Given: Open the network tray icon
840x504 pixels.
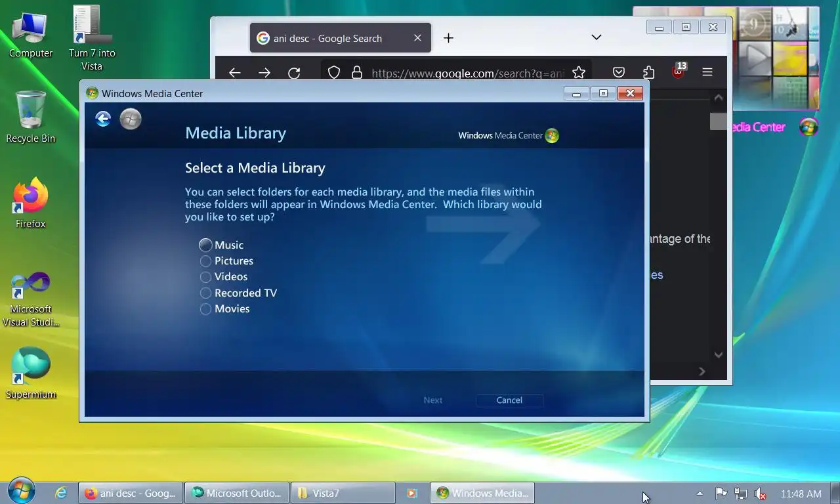Looking at the screenshot, I should click(x=740, y=493).
